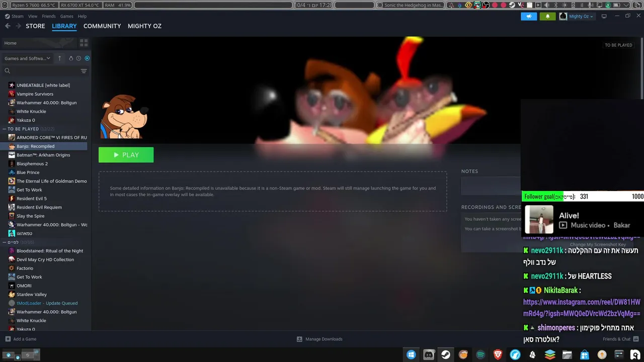Toggle the ready-to-play filter icon
Screen dimensions: 644x362
(87, 58)
